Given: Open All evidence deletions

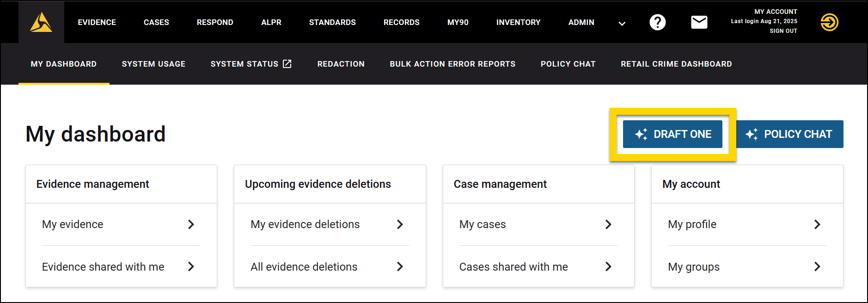Looking at the screenshot, I should point(304,267).
